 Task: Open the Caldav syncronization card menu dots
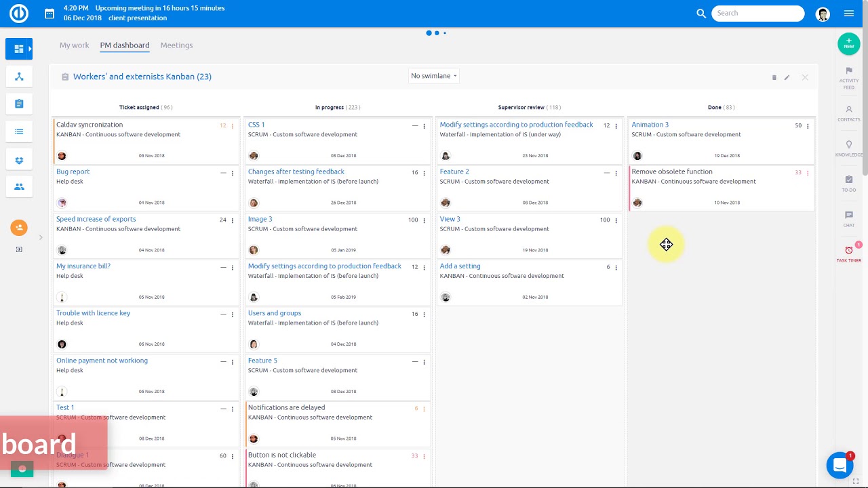(x=233, y=126)
